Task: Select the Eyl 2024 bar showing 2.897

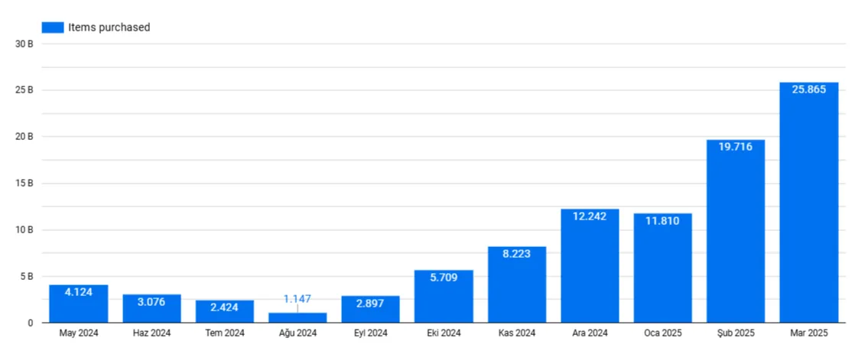Action: (370, 310)
